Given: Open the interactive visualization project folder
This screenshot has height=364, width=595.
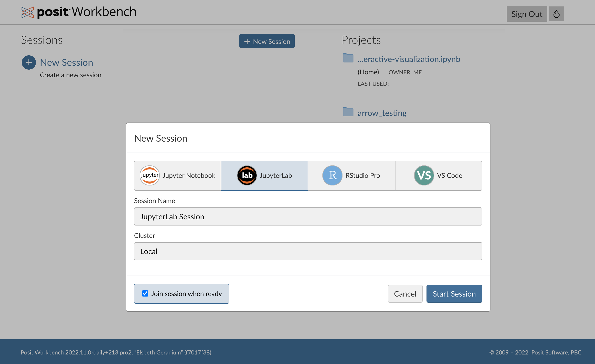Looking at the screenshot, I should point(408,59).
